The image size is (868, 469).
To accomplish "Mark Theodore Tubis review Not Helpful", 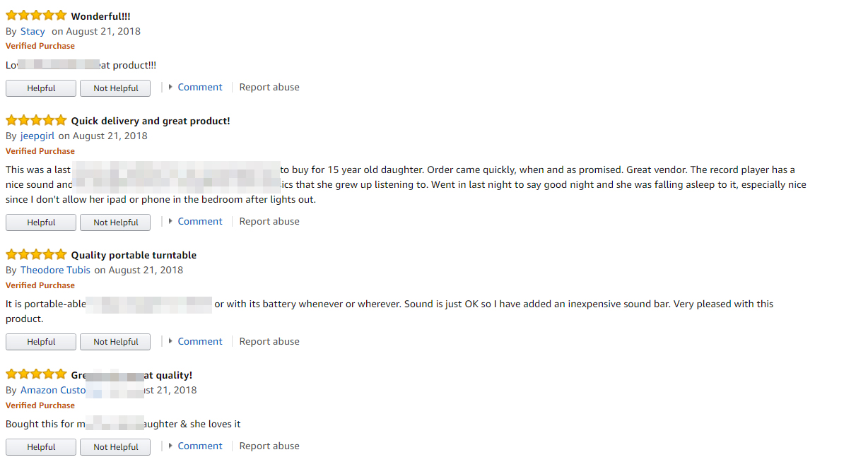I will [x=115, y=343].
